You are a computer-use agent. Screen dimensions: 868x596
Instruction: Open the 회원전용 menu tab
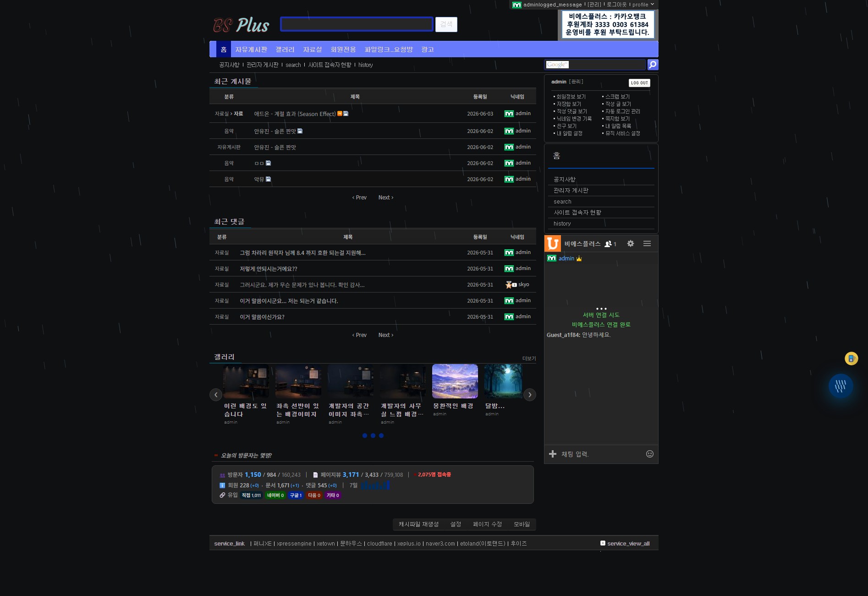[343, 49]
